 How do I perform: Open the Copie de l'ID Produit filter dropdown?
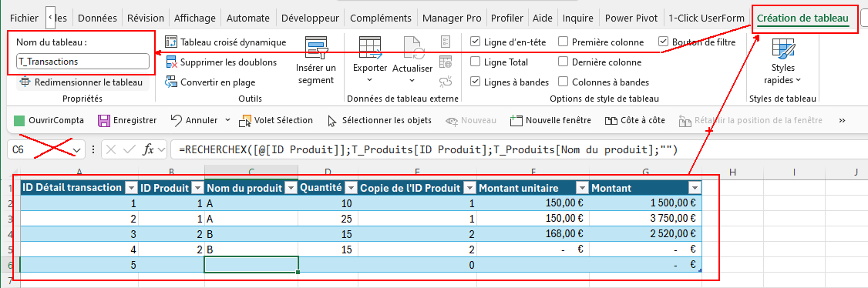click(x=469, y=189)
